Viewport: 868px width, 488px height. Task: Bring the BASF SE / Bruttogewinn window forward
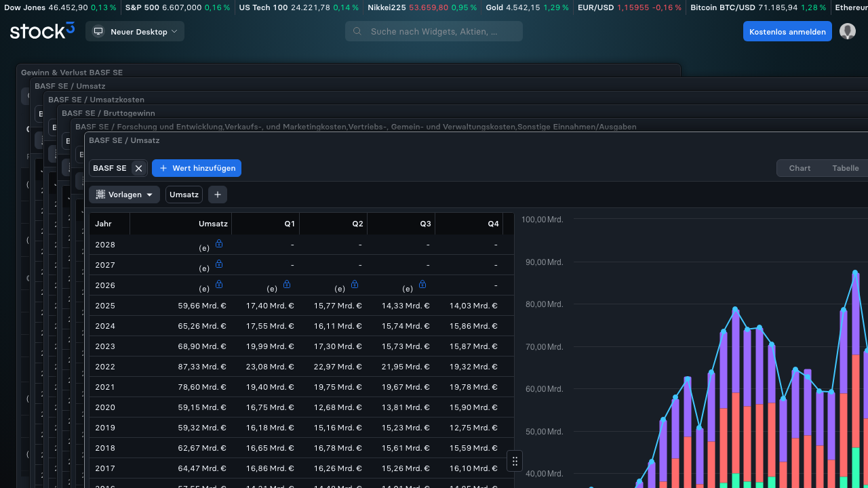pos(108,113)
